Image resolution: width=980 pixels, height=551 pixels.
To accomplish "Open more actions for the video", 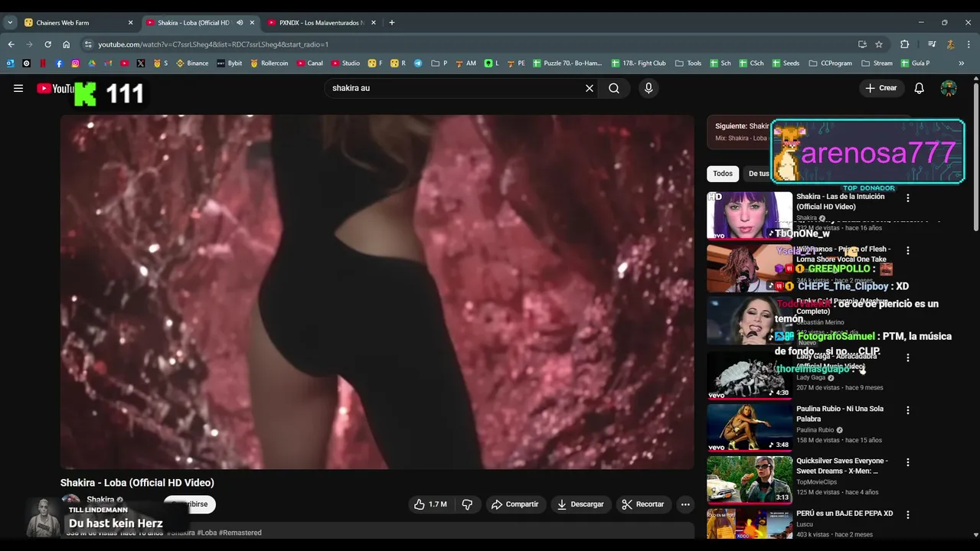I will [685, 504].
